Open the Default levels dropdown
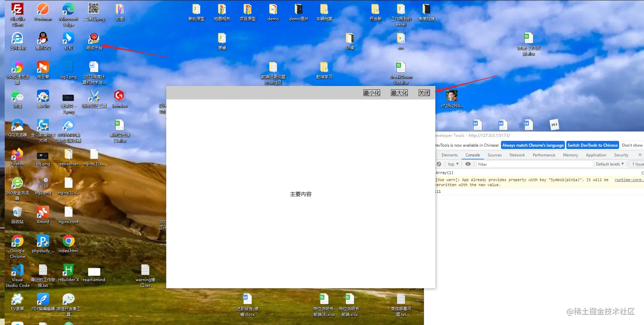The height and width of the screenshot is (325, 644). click(x=610, y=164)
